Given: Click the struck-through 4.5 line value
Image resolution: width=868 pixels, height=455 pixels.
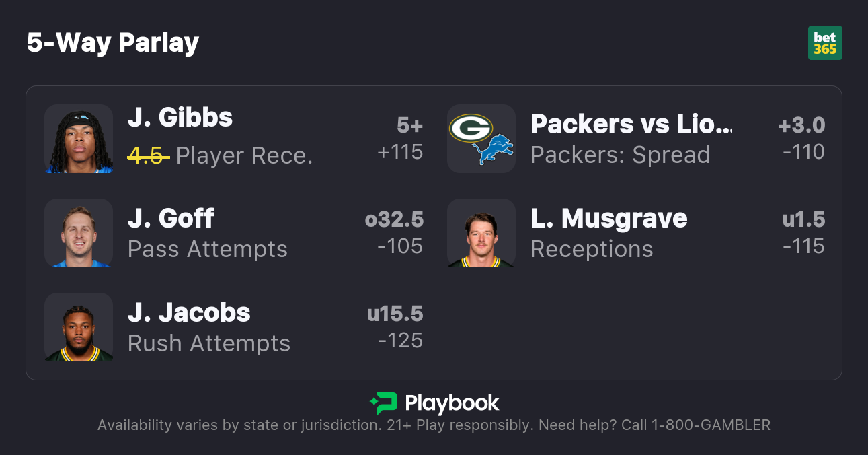Looking at the screenshot, I should [x=148, y=155].
